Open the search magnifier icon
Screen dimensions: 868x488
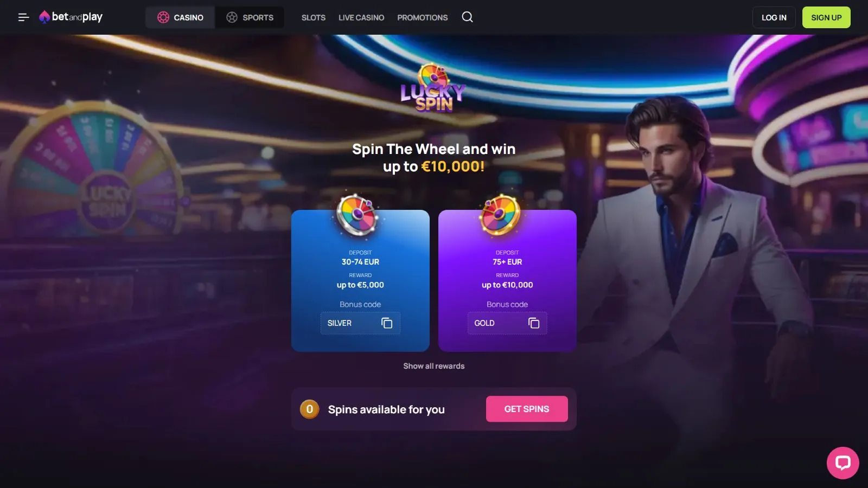click(467, 17)
